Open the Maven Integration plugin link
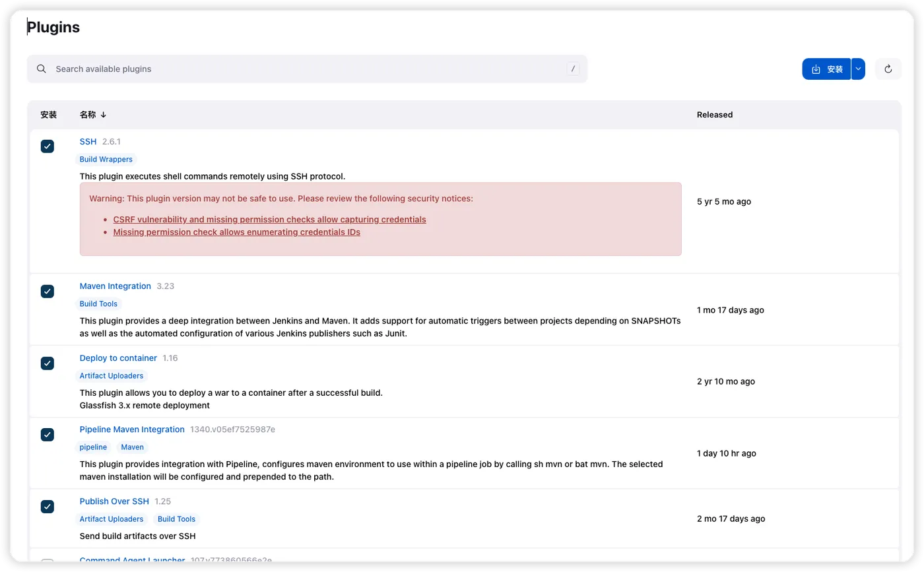 115,286
